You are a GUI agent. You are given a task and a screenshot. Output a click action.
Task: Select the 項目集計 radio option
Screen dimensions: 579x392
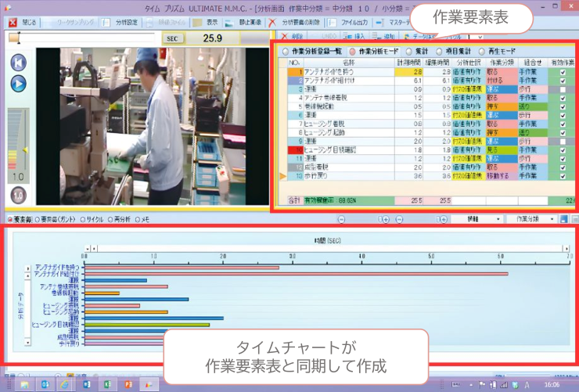(439, 52)
